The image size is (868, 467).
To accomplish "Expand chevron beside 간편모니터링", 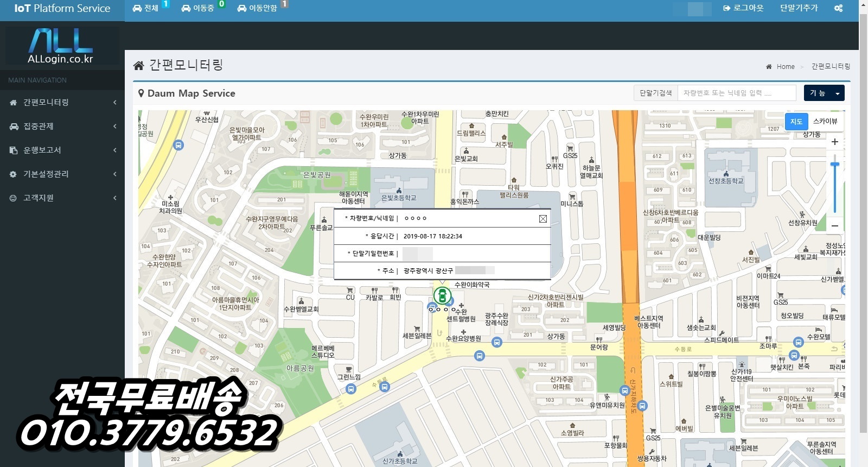I will coord(114,102).
